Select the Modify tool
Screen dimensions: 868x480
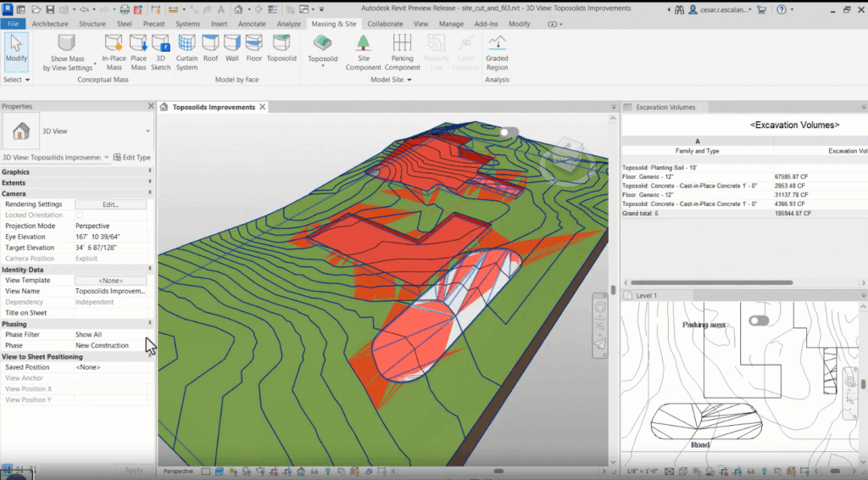(x=16, y=52)
